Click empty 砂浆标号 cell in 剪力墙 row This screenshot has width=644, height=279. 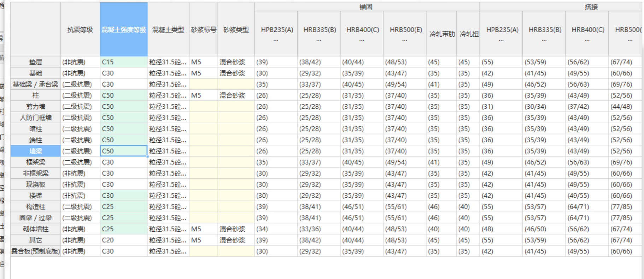point(204,107)
